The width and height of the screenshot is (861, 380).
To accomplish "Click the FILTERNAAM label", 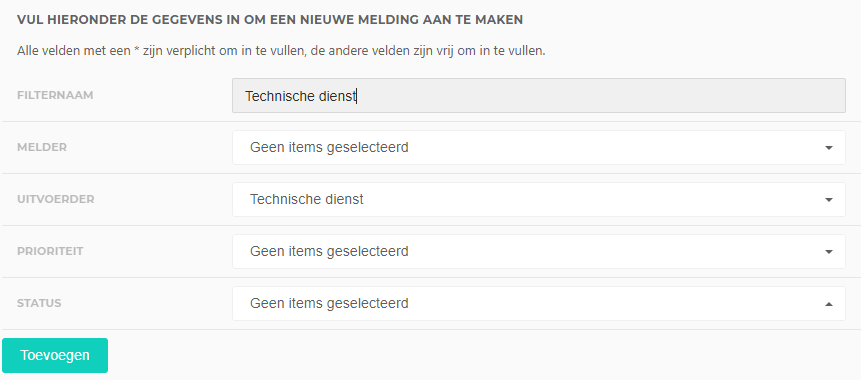I will [55, 95].
